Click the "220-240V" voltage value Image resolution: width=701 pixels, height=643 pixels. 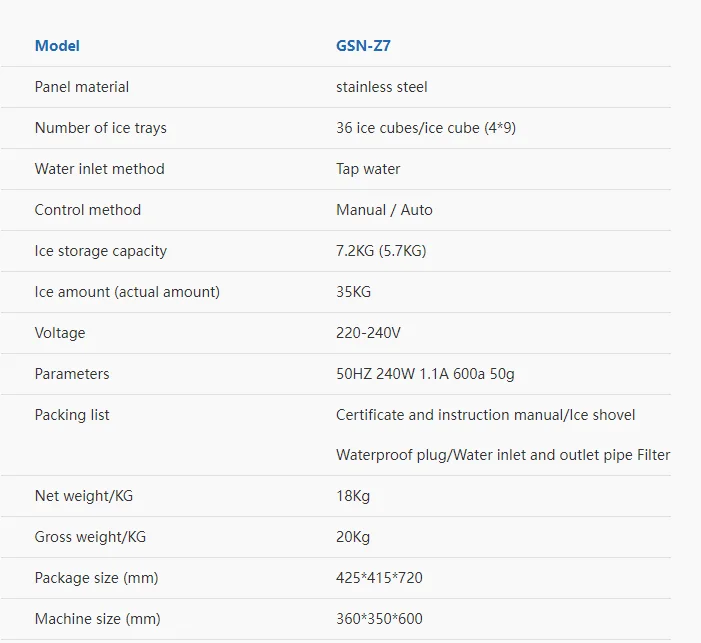tap(368, 333)
